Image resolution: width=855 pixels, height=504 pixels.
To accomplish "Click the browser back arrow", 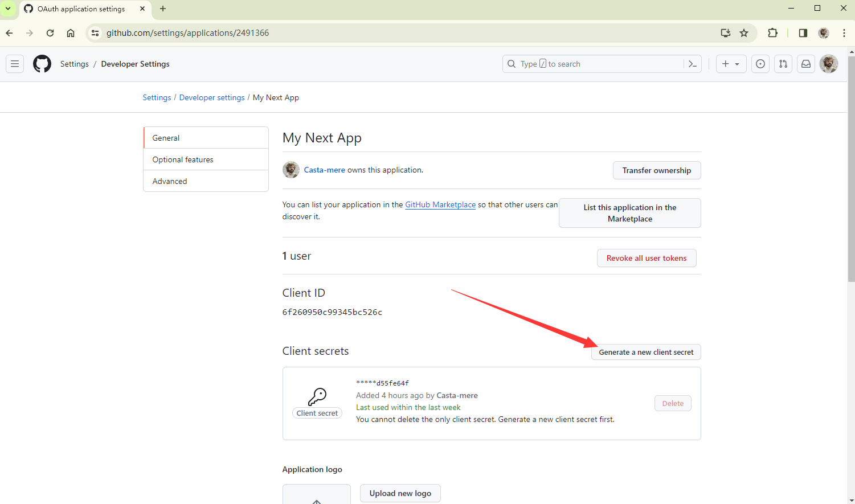I will (x=9, y=33).
